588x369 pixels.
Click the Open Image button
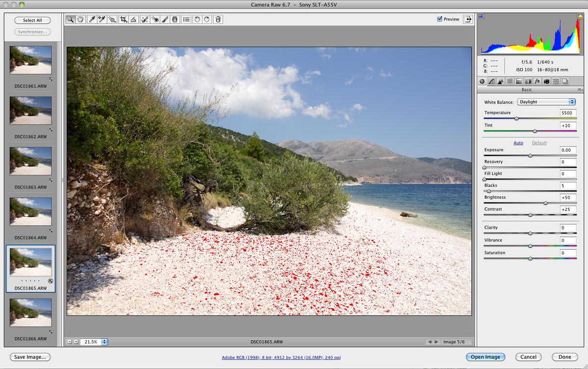[x=485, y=357]
